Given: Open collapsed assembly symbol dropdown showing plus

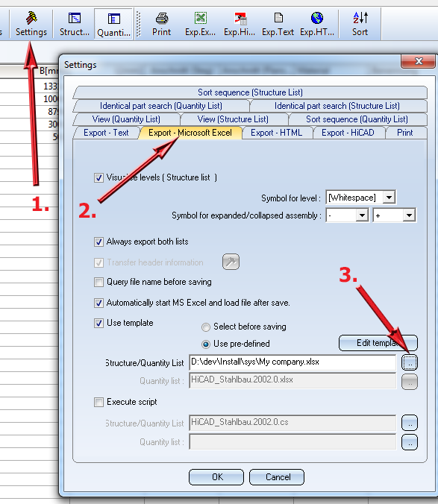Looking at the screenshot, I should point(409,215).
